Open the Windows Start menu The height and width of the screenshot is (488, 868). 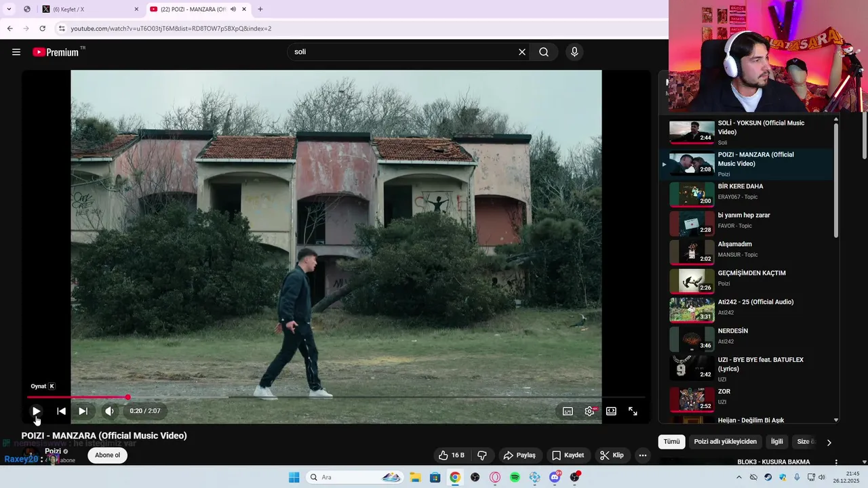pos(294,477)
